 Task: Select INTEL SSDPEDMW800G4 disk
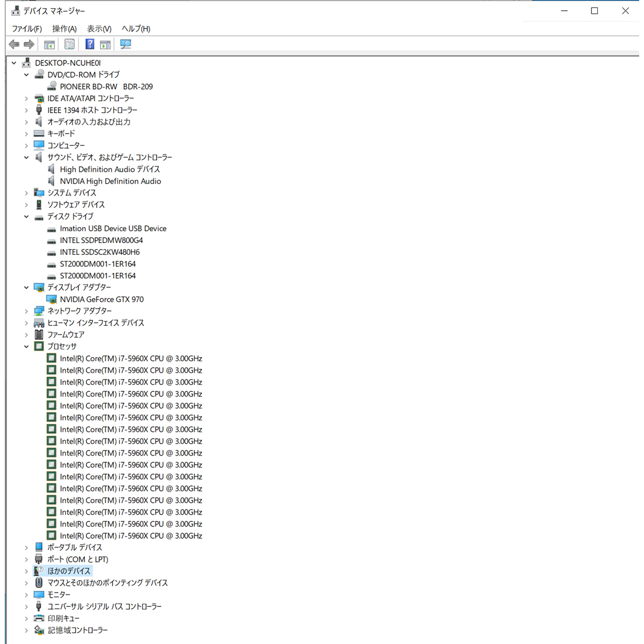tap(101, 240)
